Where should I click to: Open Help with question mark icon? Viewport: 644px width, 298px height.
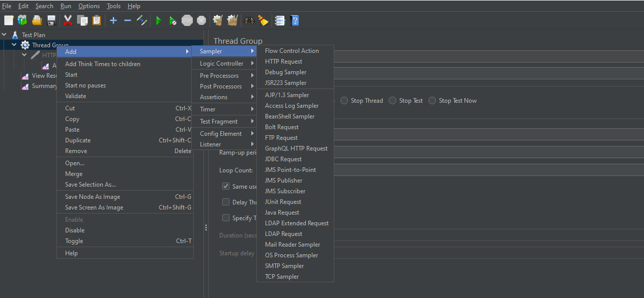coord(295,20)
